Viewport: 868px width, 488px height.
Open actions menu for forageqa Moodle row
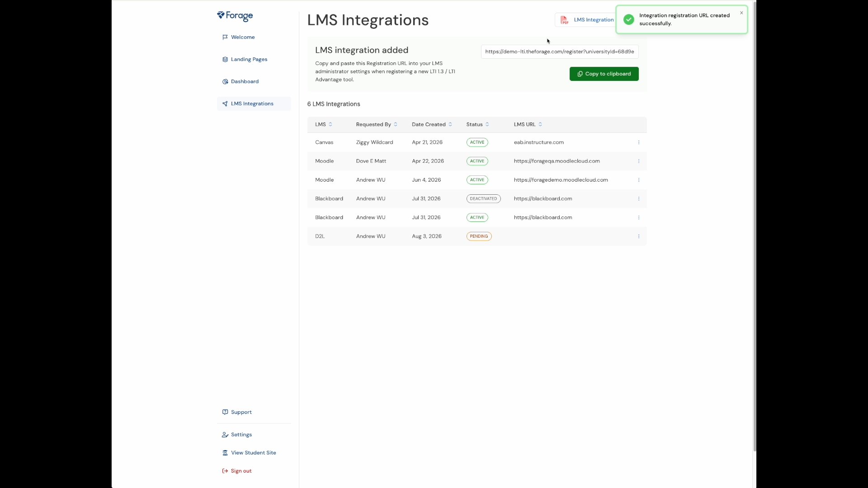pyautogui.click(x=639, y=161)
